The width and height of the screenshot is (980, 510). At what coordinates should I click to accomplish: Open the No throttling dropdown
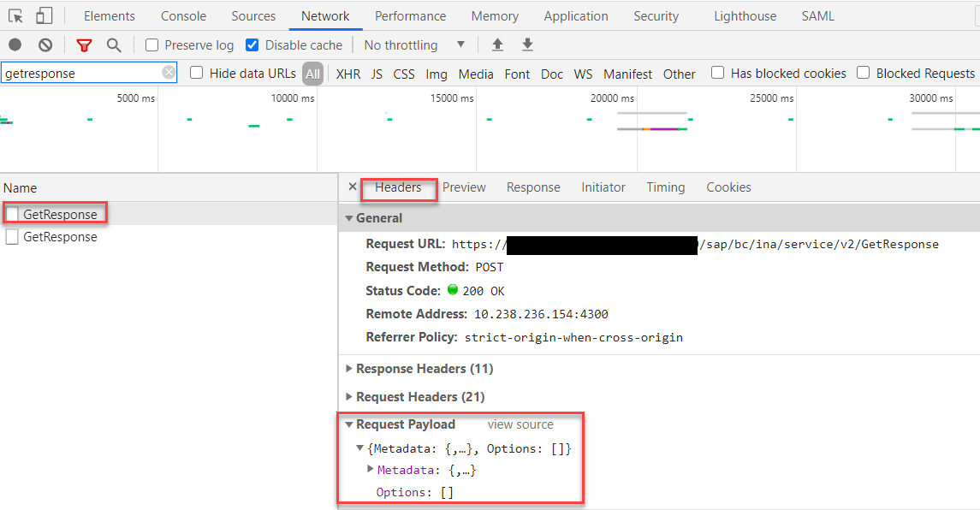[414, 45]
